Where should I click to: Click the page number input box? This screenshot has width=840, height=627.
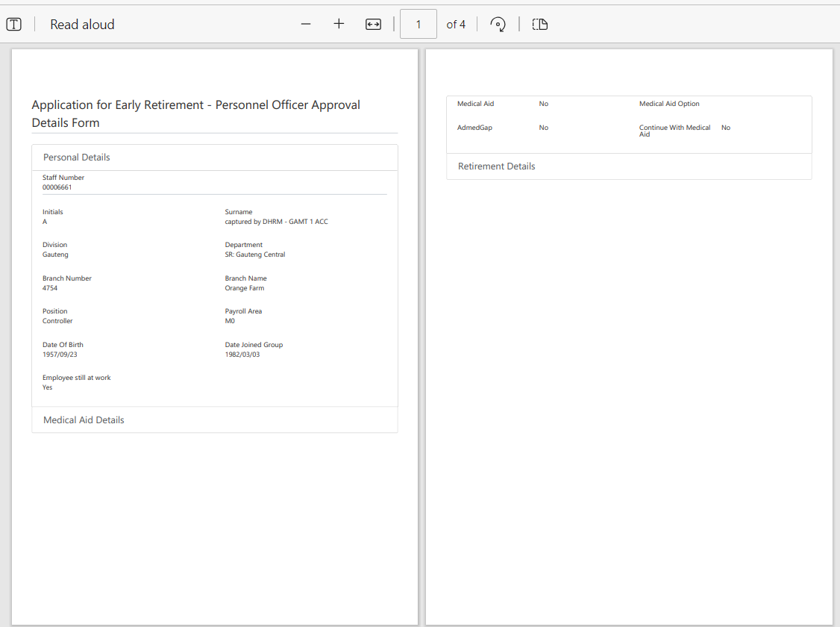[x=418, y=24]
